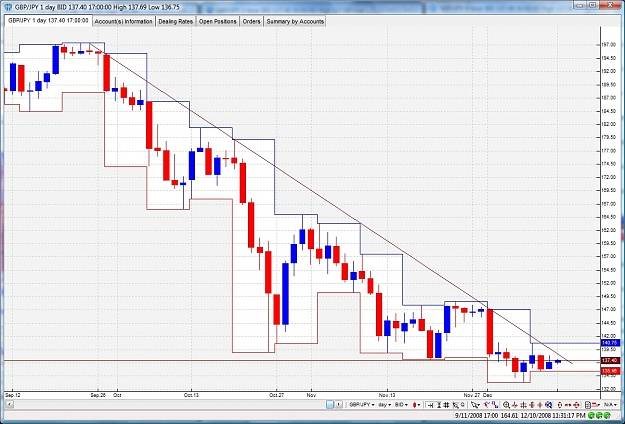Click the red four-way move icon

click(x=576, y=405)
